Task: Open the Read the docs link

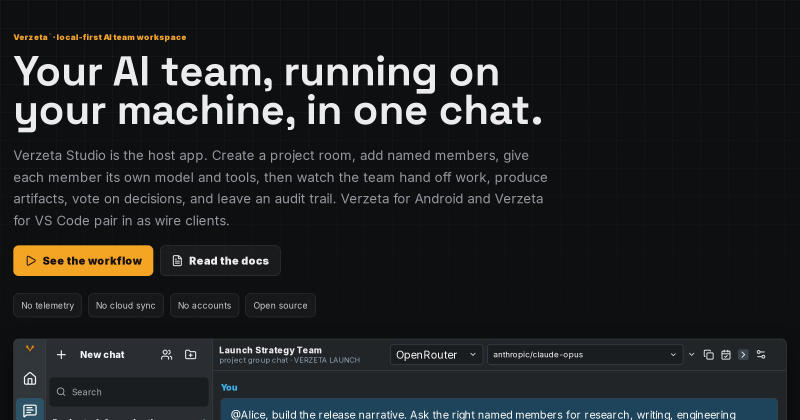Action: point(220,261)
